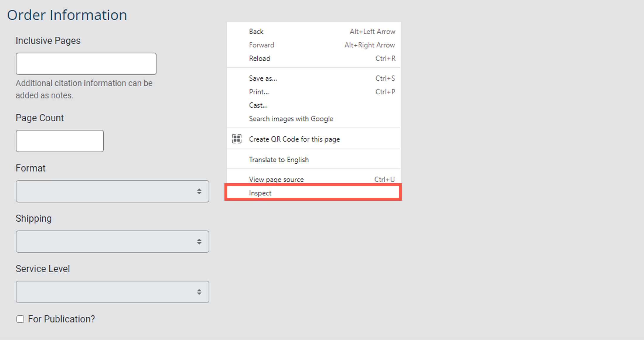Choose View page source menu item

tap(276, 179)
